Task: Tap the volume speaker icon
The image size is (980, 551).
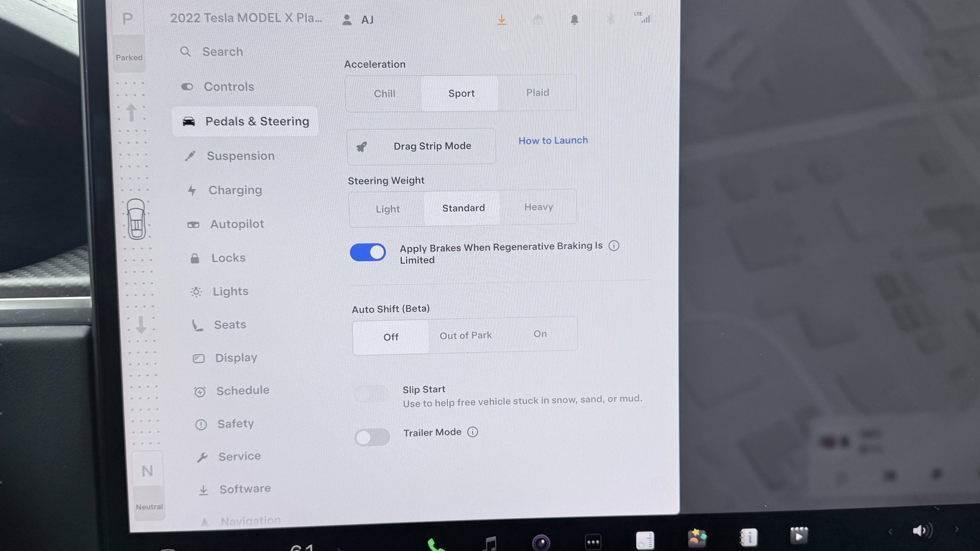Action: [x=923, y=530]
